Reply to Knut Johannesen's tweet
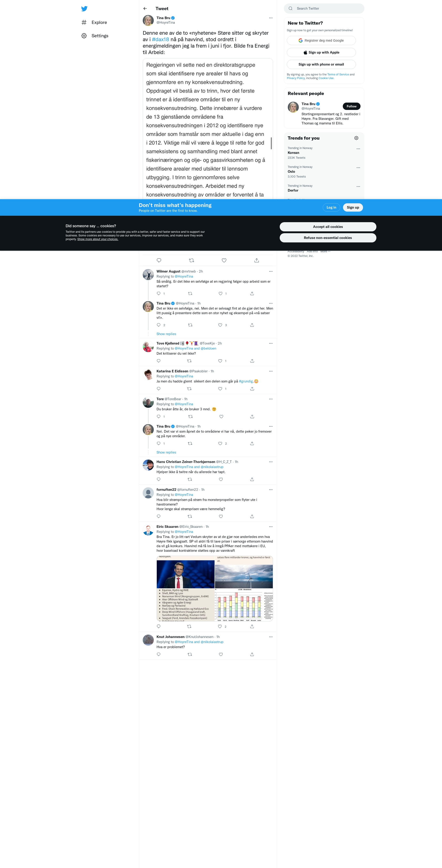 coord(158,654)
